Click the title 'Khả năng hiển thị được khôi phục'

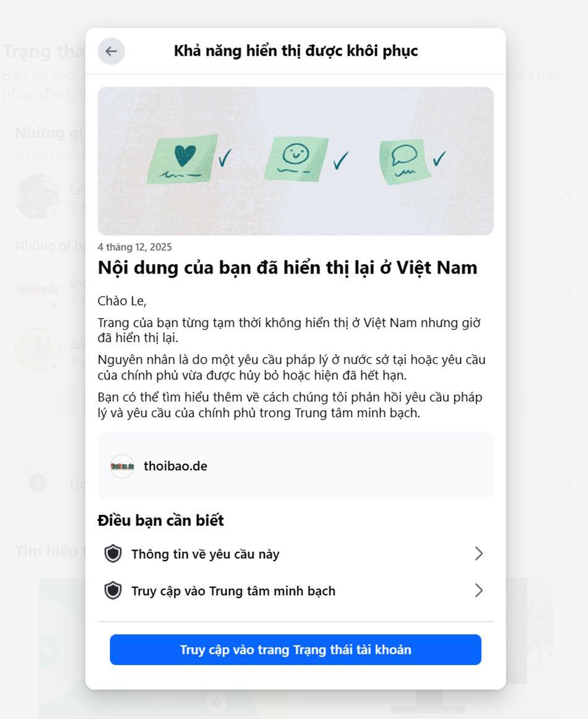(x=296, y=51)
